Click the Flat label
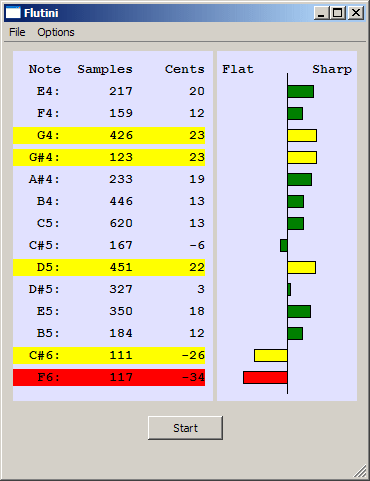This screenshot has width=370, height=481. click(238, 69)
